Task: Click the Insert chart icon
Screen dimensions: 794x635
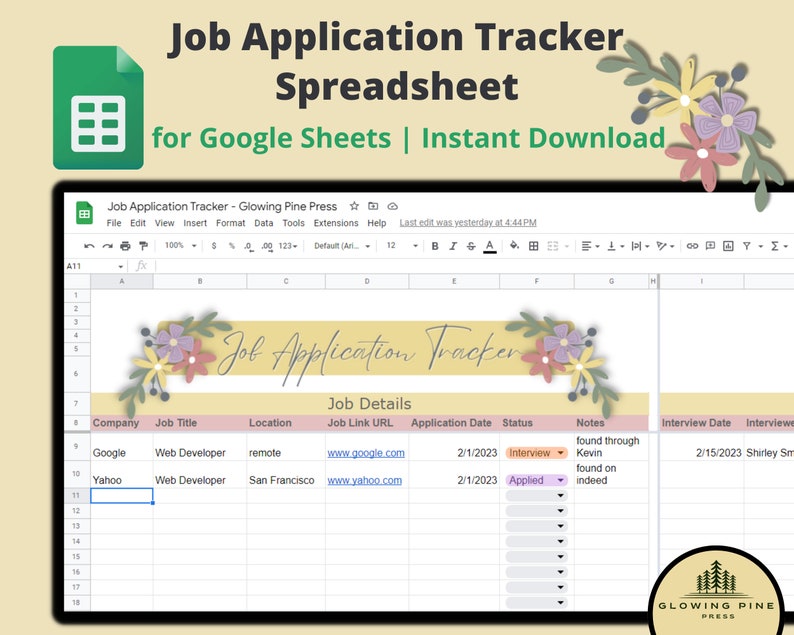Action: click(728, 246)
